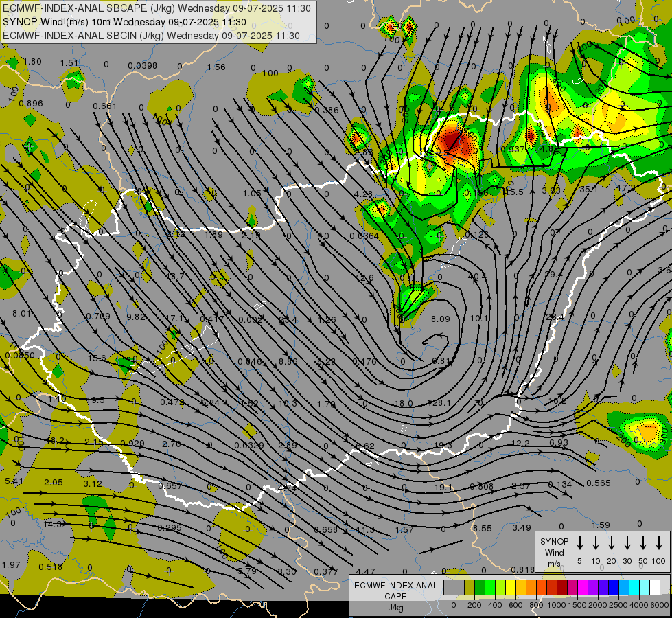Click the map value '40.4'
This screenshot has height=618, width=672.
tap(477, 277)
